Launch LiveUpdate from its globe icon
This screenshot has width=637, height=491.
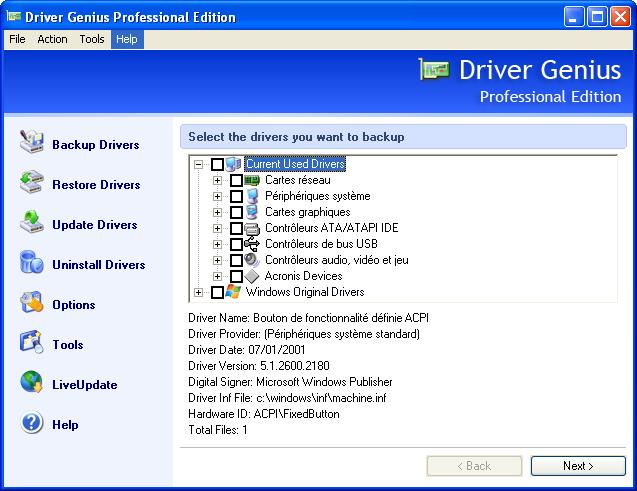point(32,383)
